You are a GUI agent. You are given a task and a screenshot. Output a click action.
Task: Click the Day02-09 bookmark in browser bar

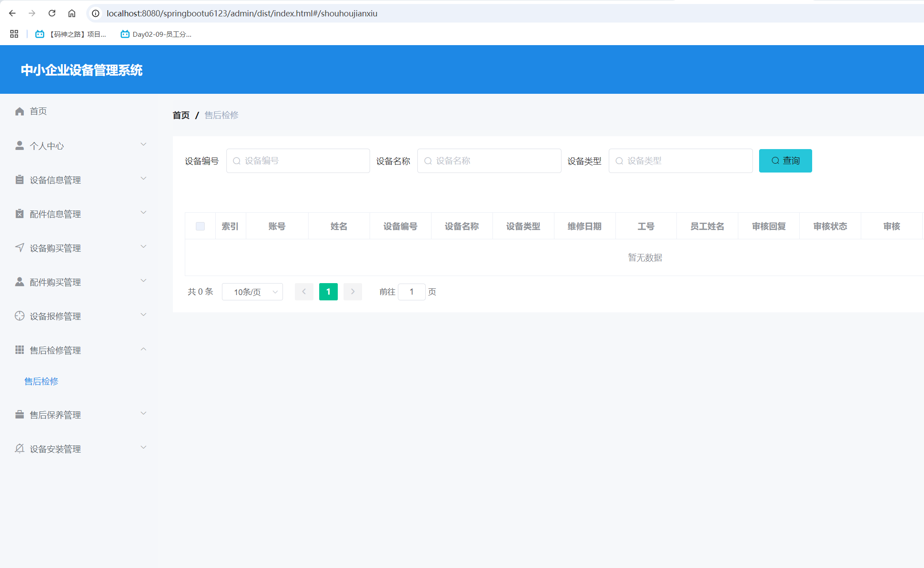(156, 34)
